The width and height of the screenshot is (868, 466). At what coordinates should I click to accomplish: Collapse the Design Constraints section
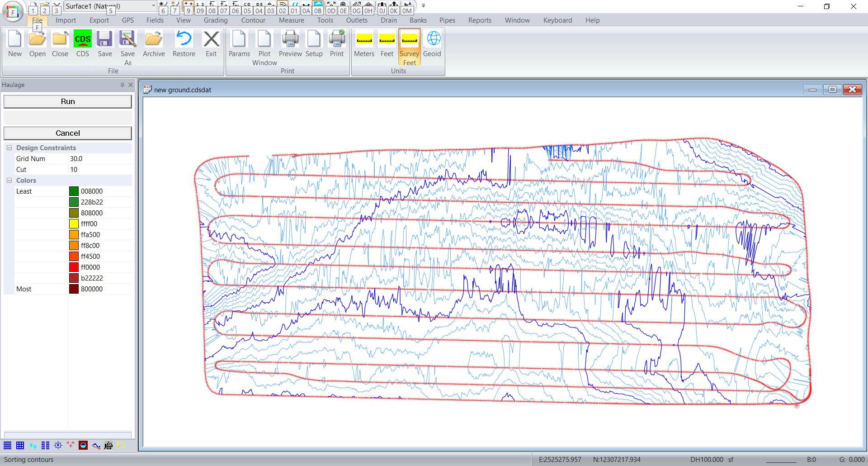click(9, 148)
